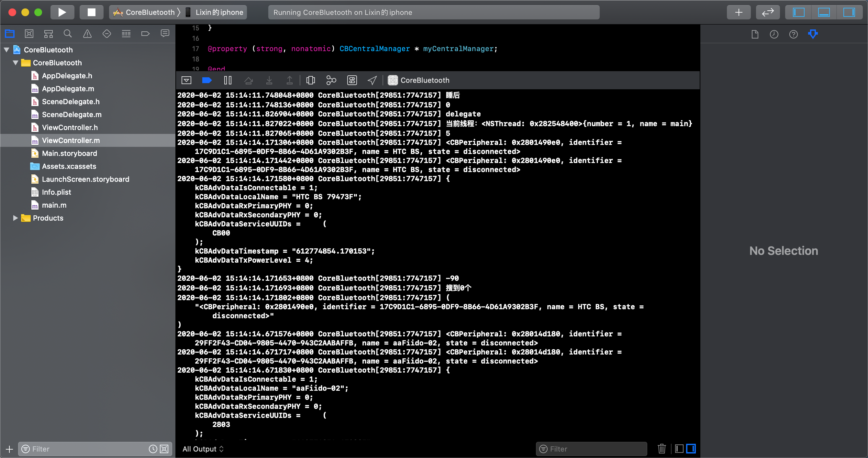The image size is (868, 458).
Task: Pause program execution in debug bar
Action: coord(228,80)
